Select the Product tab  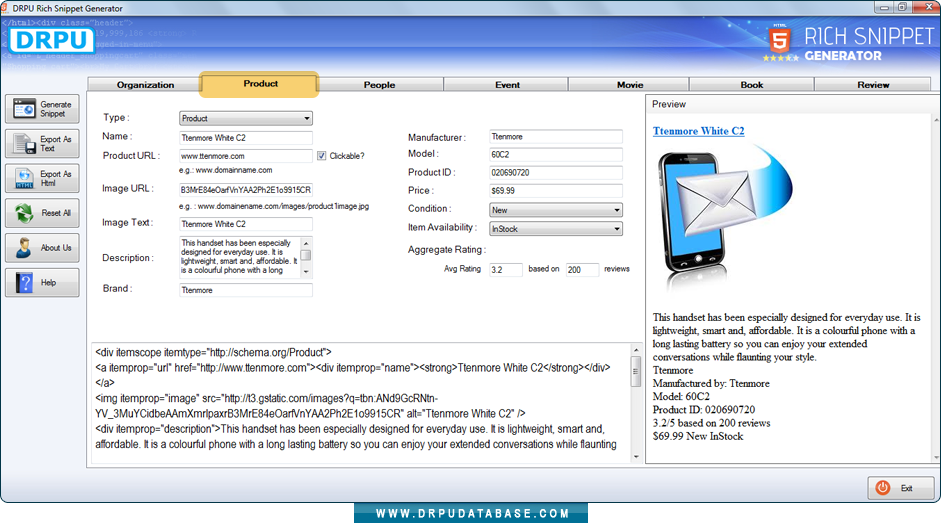point(259,84)
